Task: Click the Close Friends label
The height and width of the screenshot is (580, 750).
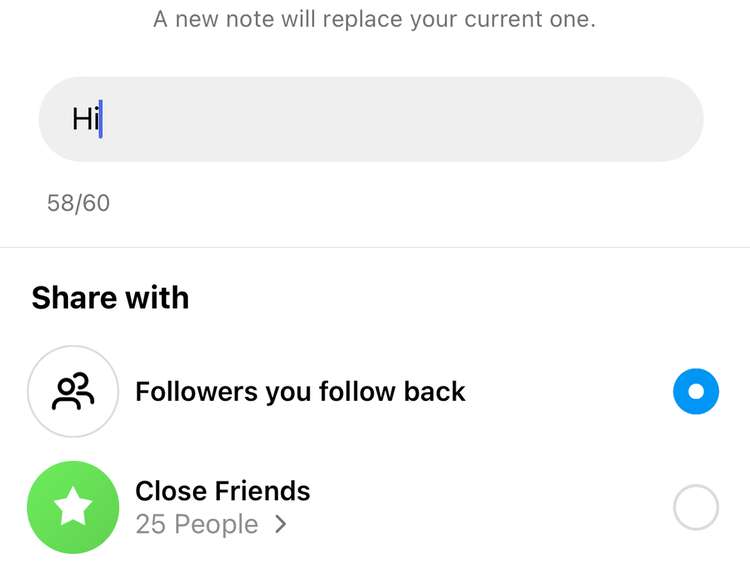Action: click(222, 491)
